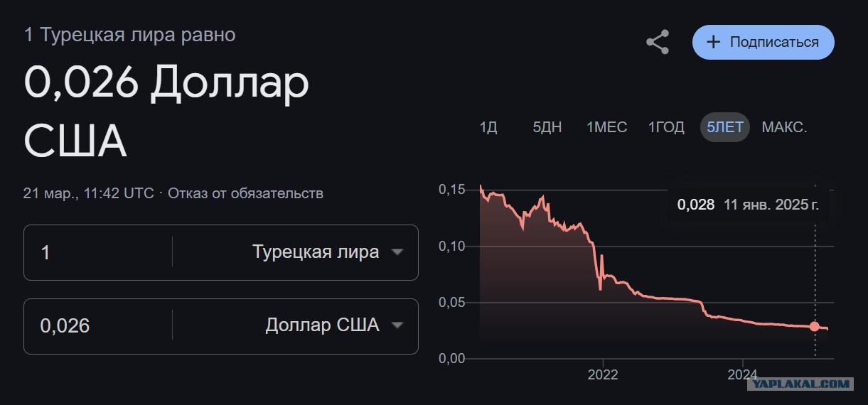
Task: Click the chart line near 2024
Action: (743, 323)
